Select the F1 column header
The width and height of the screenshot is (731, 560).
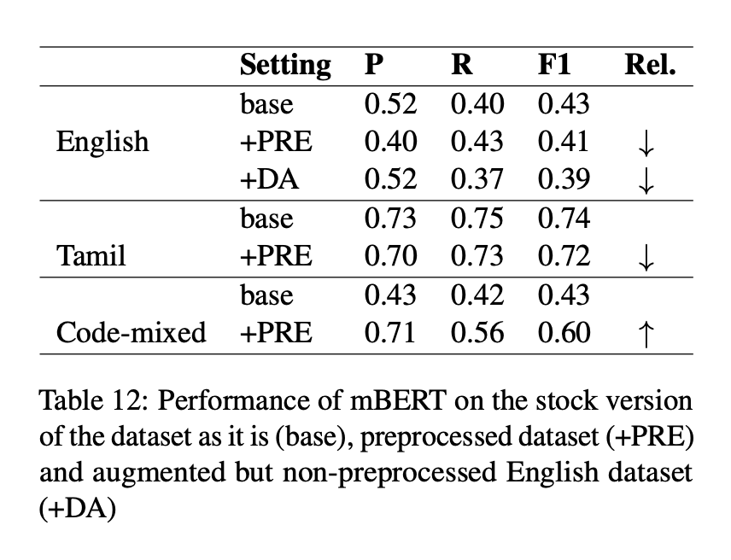pyautogui.click(x=555, y=66)
